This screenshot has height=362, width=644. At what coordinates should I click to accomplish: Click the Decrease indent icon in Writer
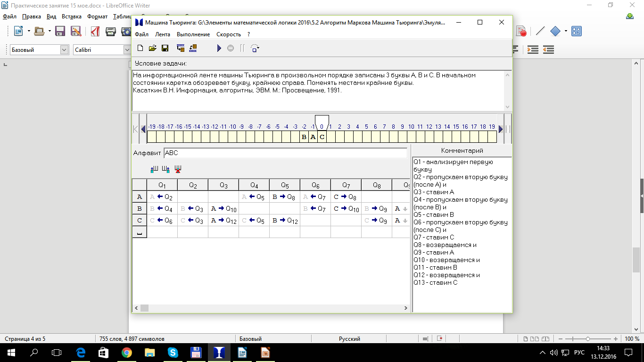(x=548, y=50)
